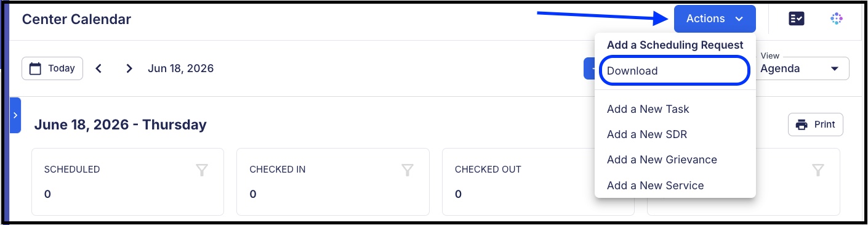Viewport: 868px width, 225px height.
Task: Choose Add a Scheduling Request
Action: [x=675, y=45]
